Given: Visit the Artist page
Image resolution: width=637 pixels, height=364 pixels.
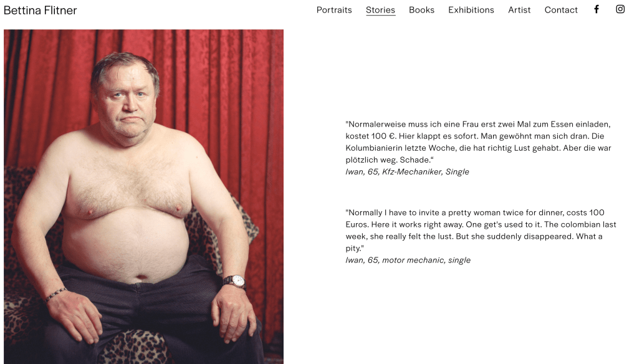Looking at the screenshot, I should tap(519, 10).
